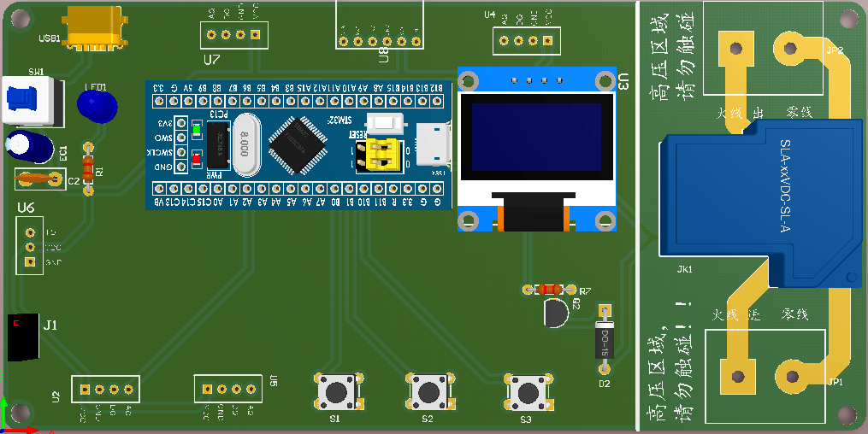The image size is (868, 434).
Task: Click the U6 designator label
Action: coord(26,208)
